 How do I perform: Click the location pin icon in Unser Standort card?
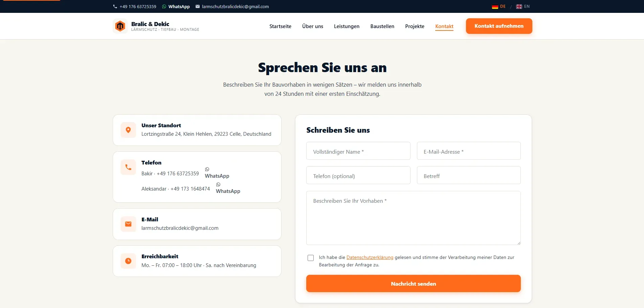(128, 130)
